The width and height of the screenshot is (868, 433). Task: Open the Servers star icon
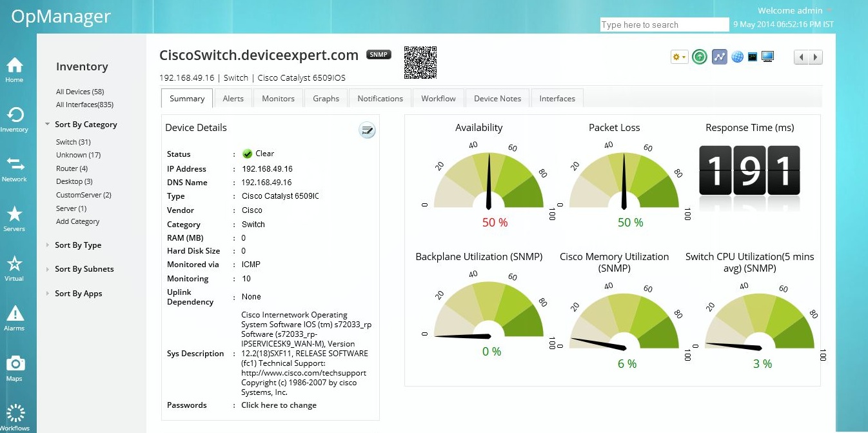(14, 219)
